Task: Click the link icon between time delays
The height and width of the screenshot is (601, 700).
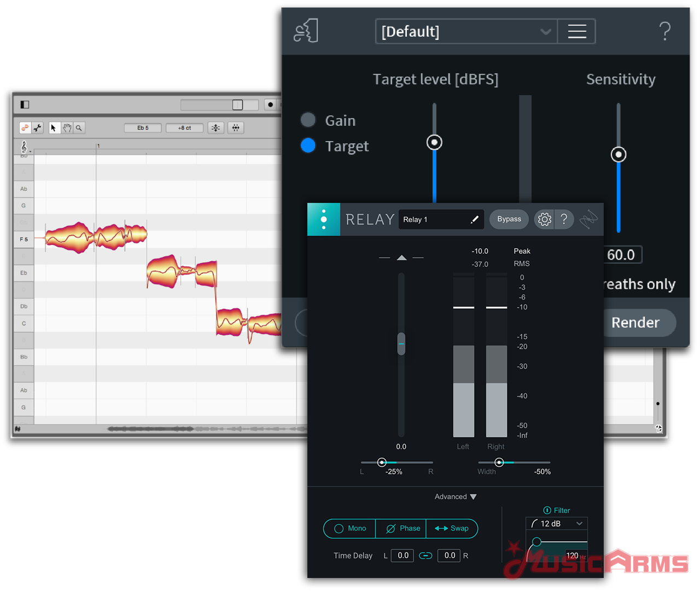Action: pos(425,556)
